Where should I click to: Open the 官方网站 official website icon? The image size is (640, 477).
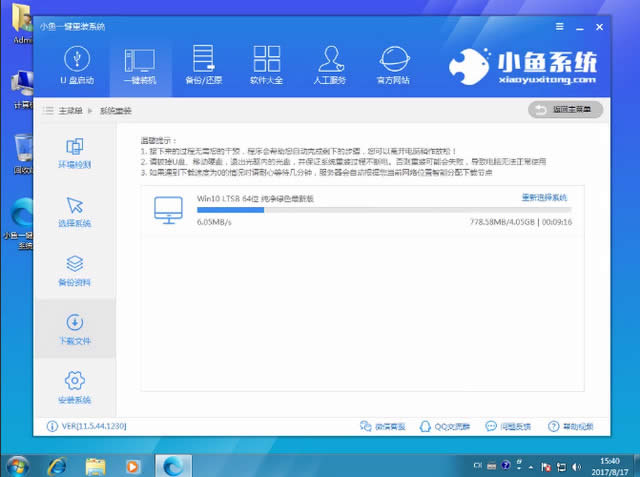pos(391,65)
